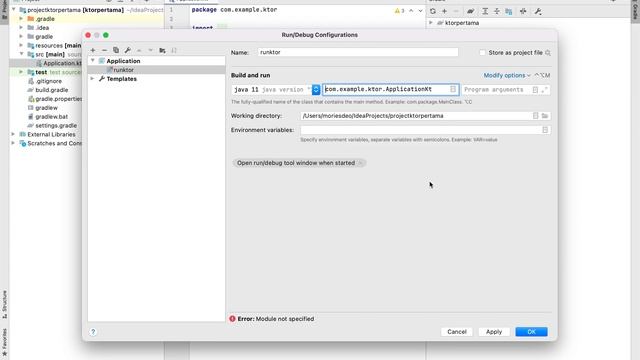This screenshot has width=640, height=360.
Task: Reload all Gradle projects
Action: tap(433, 11)
